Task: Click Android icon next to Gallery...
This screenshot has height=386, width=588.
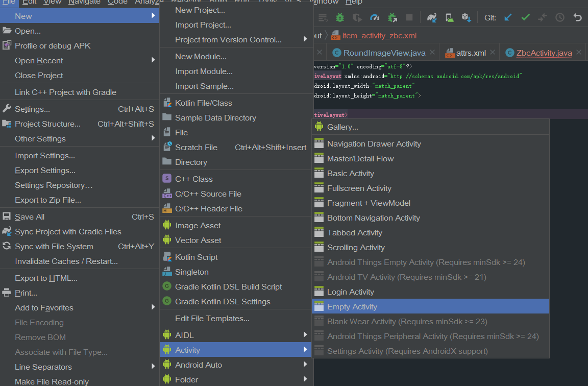Action: (x=318, y=127)
